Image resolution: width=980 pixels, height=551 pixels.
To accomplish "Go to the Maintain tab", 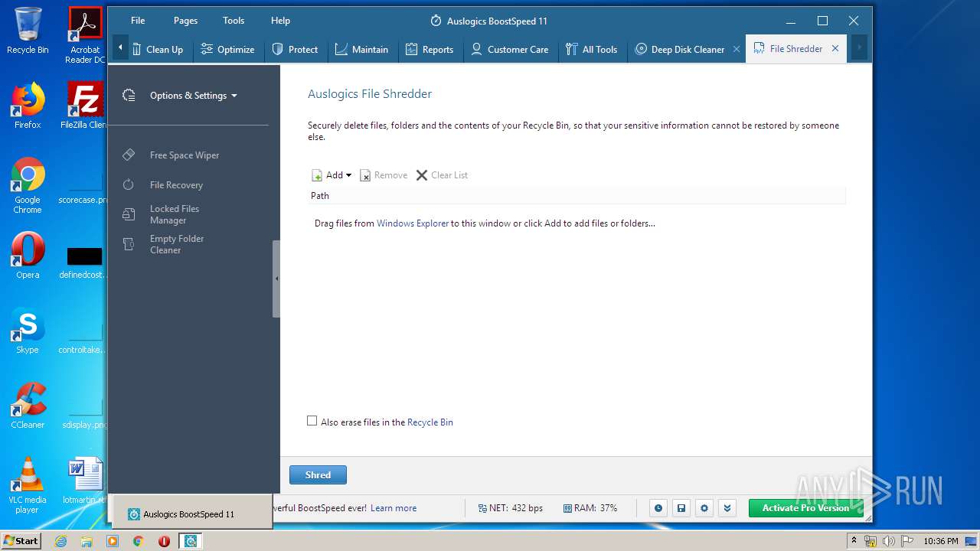I will point(361,49).
